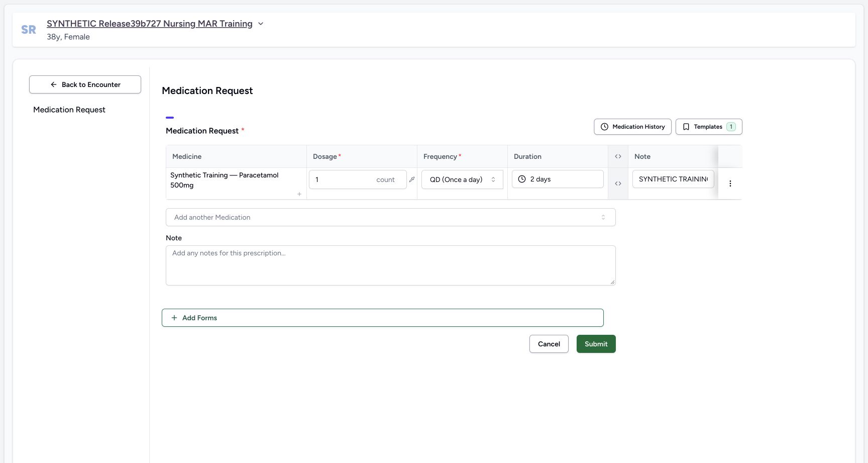Viewport: 868px width, 463px height.
Task: Click the 2 days duration field
Action: tap(558, 179)
